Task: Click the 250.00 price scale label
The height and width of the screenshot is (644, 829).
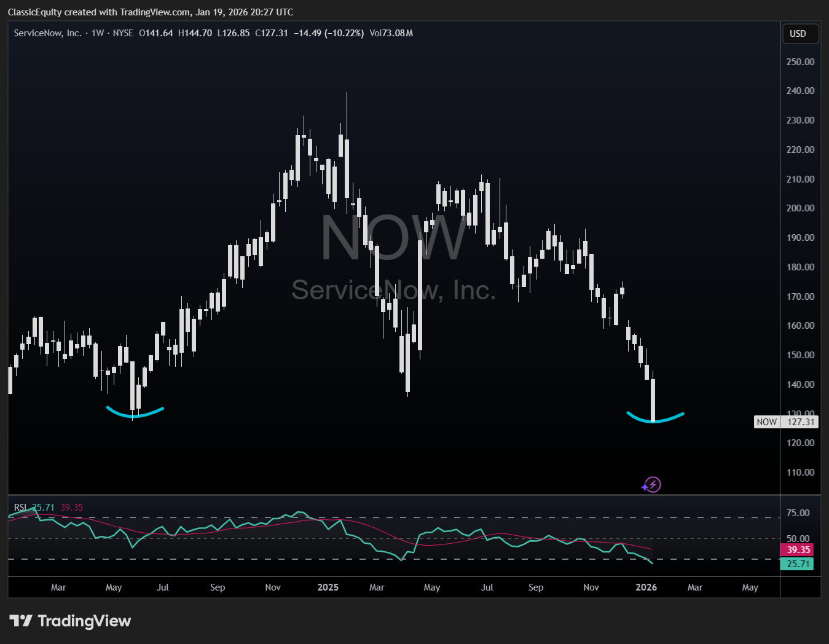Action: tap(801, 62)
